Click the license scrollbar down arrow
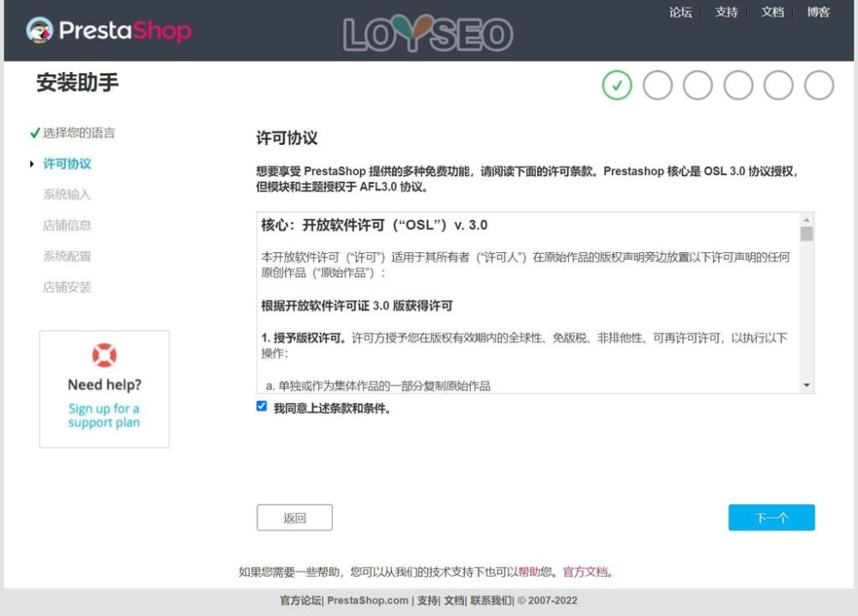 pyautogui.click(x=806, y=385)
